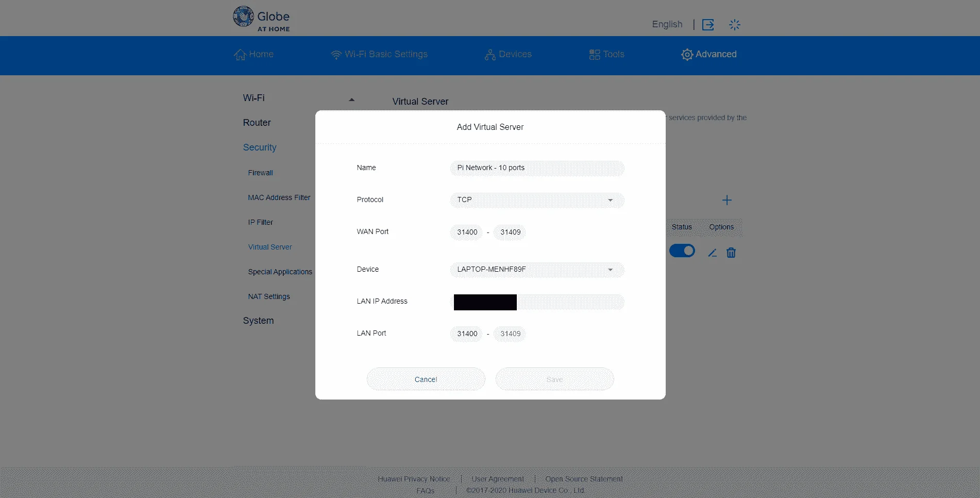The height and width of the screenshot is (498, 980).
Task: Click LAN Port start field 31400
Action: click(466, 334)
